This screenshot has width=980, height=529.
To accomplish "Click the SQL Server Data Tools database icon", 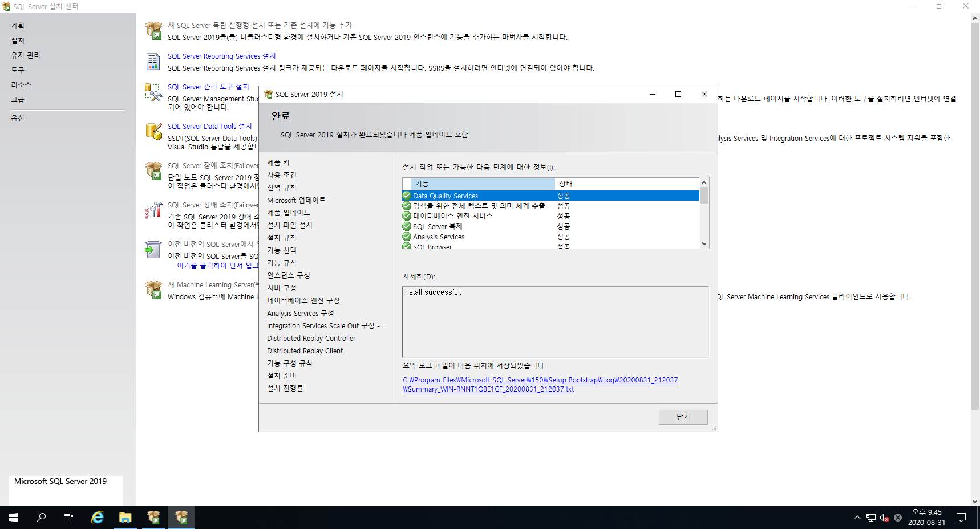I will click(153, 131).
